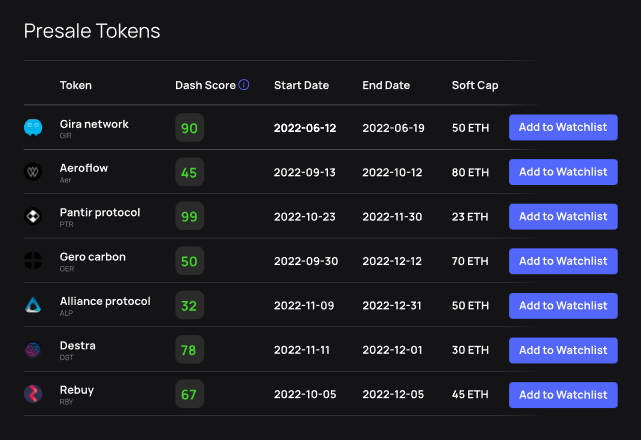Click the Destra token logo
641x440 pixels.
(x=33, y=350)
